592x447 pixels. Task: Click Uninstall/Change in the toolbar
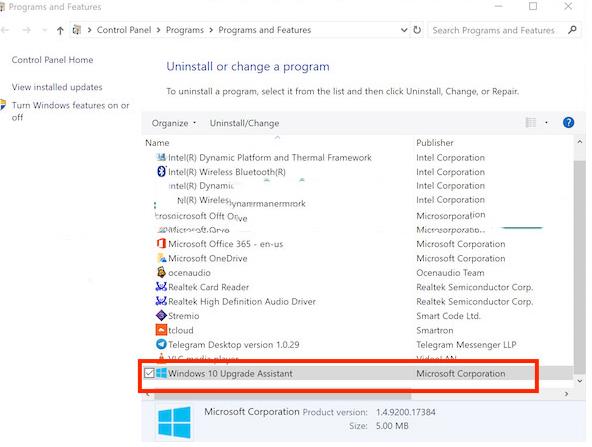[x=244, y=123]
